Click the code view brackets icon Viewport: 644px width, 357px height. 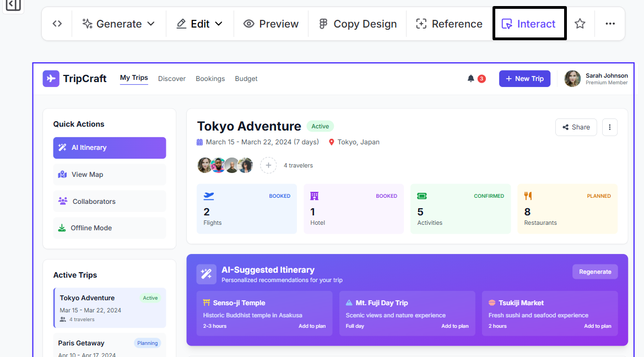pos(57,24)
